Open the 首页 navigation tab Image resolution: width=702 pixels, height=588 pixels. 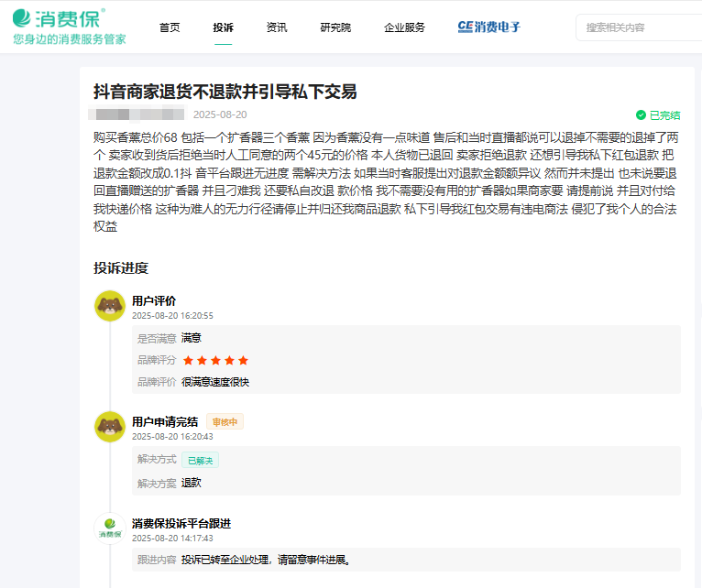tap(170, 27)
